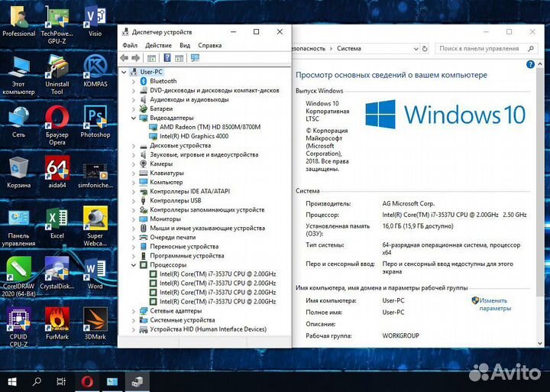Viewport: 550px width, 392px height.
Task: Click the Поиск в панели управления field
Action: (x=487, y=48)
